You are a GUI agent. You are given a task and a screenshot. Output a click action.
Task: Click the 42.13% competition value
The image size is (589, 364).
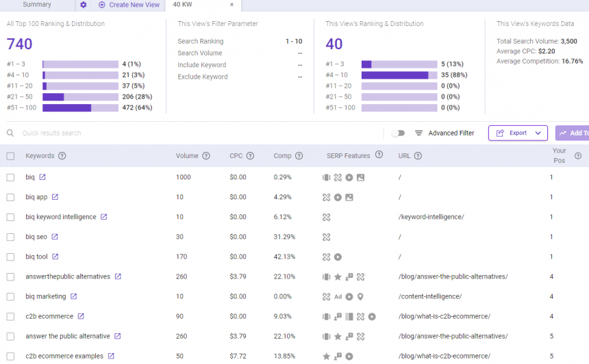[284, 257]
